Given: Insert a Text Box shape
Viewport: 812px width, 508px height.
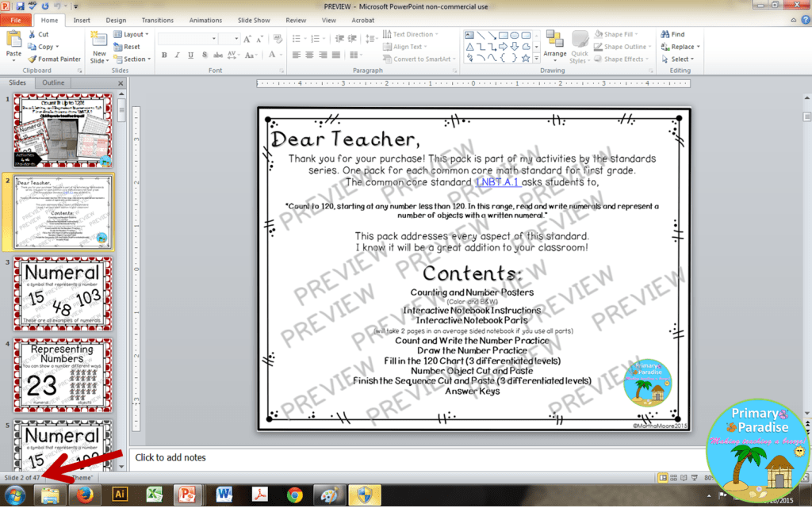Looking at the screenshot, I should (469, 35).
